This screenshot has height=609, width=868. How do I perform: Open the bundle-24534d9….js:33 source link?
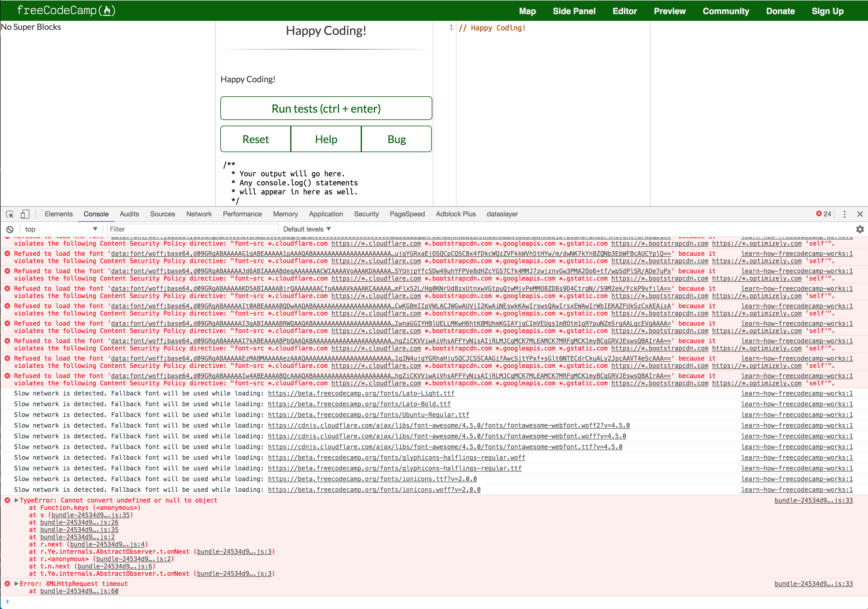[814, 500]
